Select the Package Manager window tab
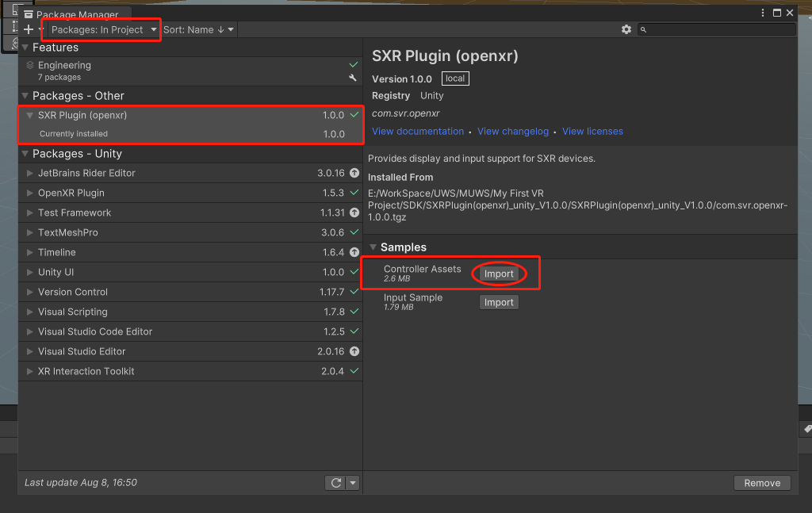Image resolution: width=812 pixels, height=513 pixels. pos(75,13)
